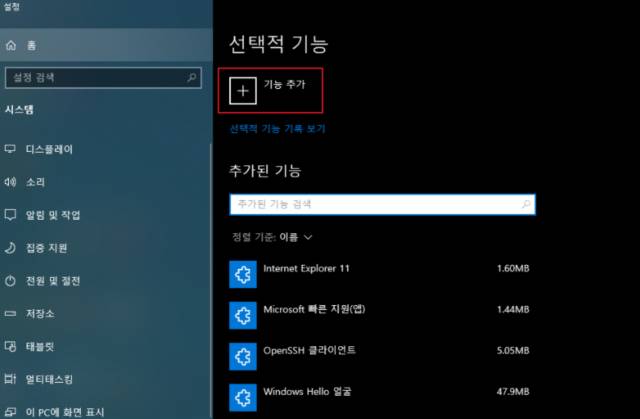Select 멀티태스킹 in the sidebar
This screenshot has width=640, height=419.
50,379
